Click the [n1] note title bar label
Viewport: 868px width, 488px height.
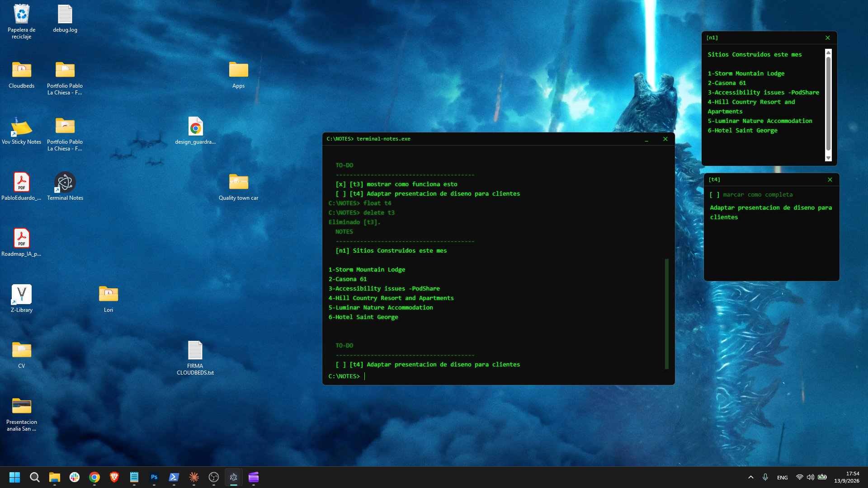pos(712,38)
